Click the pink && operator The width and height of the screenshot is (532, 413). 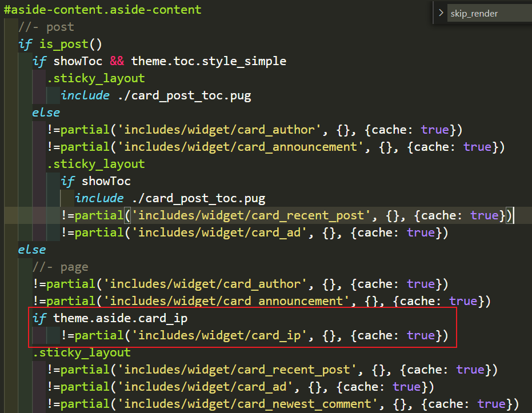[x=117, y=61]
